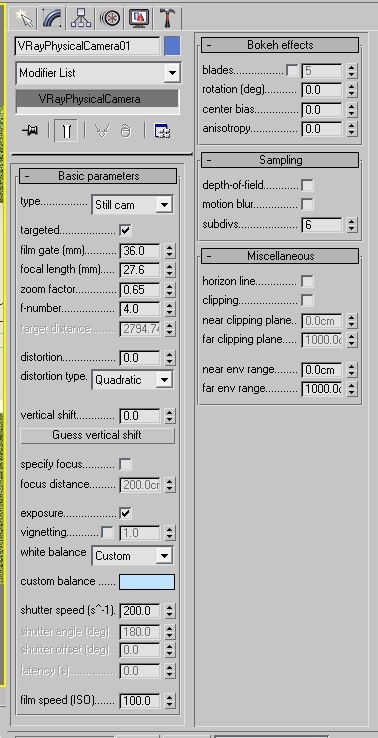Click the zoom factor spinner arrows

pos(170,289)
